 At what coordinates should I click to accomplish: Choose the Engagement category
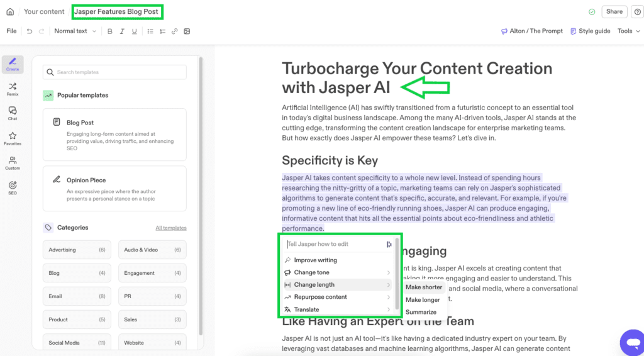pos(152,273)
